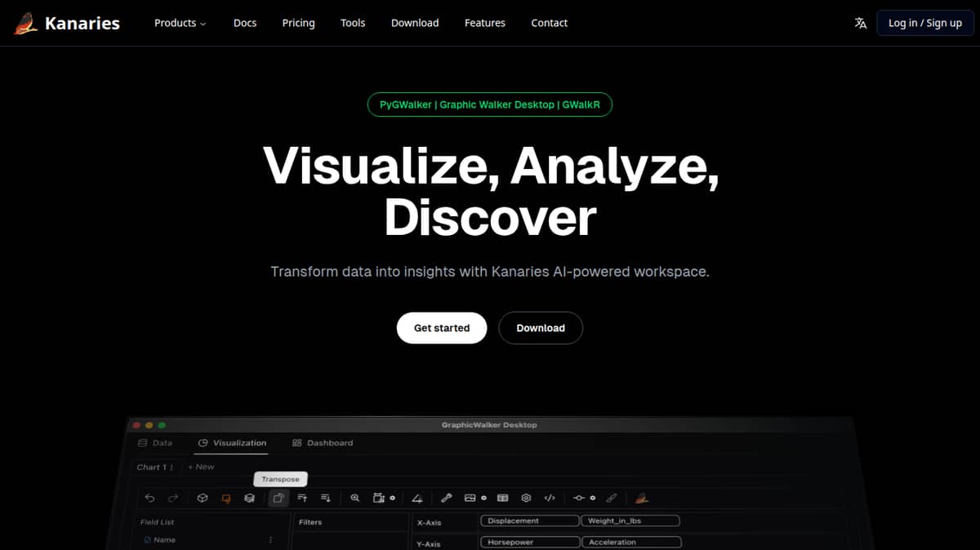Screen dimensions: 980x550
Task: Click the Filters panel header
Action: pyautogui.click(x=310, y=522)
